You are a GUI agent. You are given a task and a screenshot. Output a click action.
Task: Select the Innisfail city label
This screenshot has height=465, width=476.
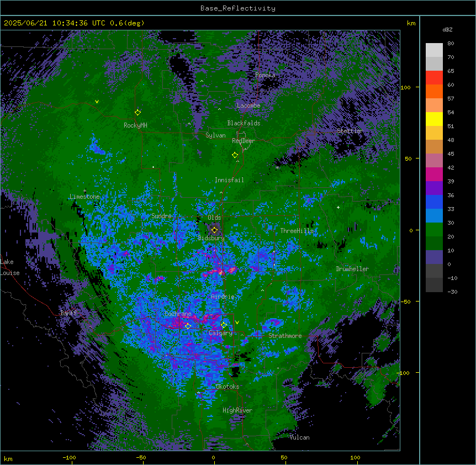229,180
